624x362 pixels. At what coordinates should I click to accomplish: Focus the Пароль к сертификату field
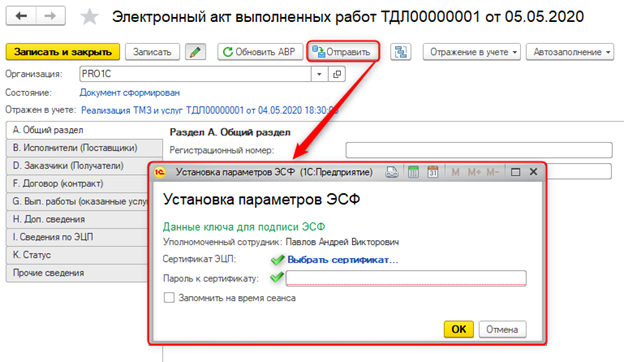point(406,278)
